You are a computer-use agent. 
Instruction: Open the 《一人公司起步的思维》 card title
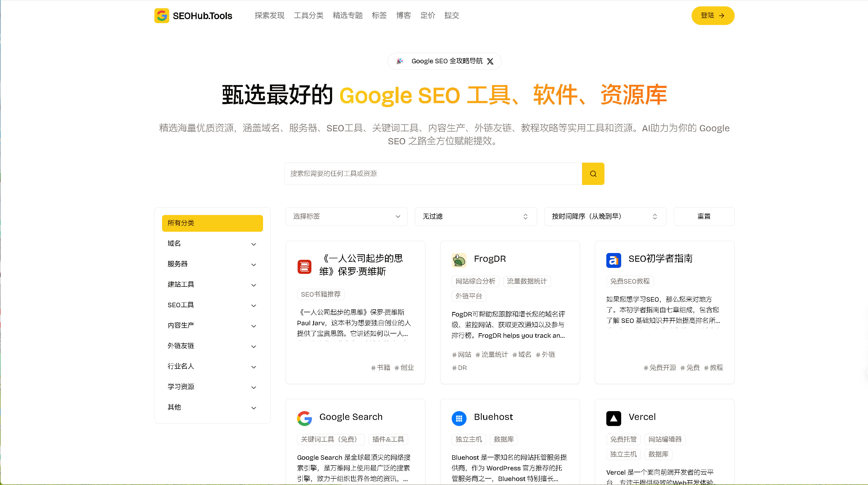pos(361,265)
